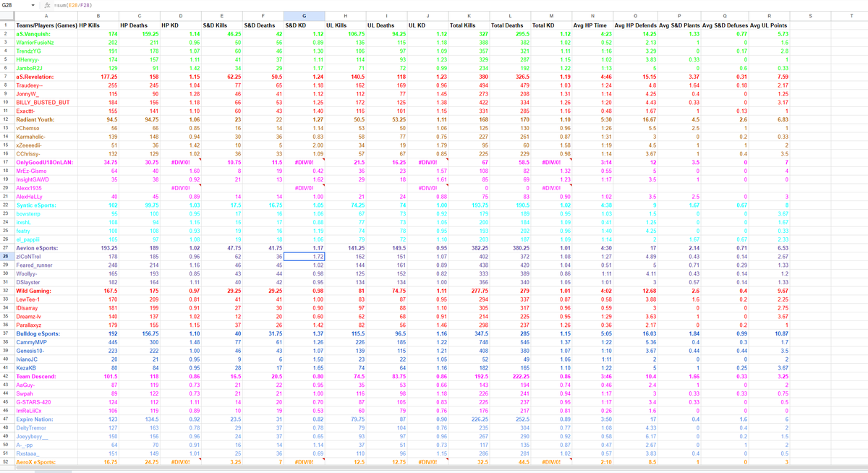Select the 'Expire Nation:' team cell

(46, 419)
